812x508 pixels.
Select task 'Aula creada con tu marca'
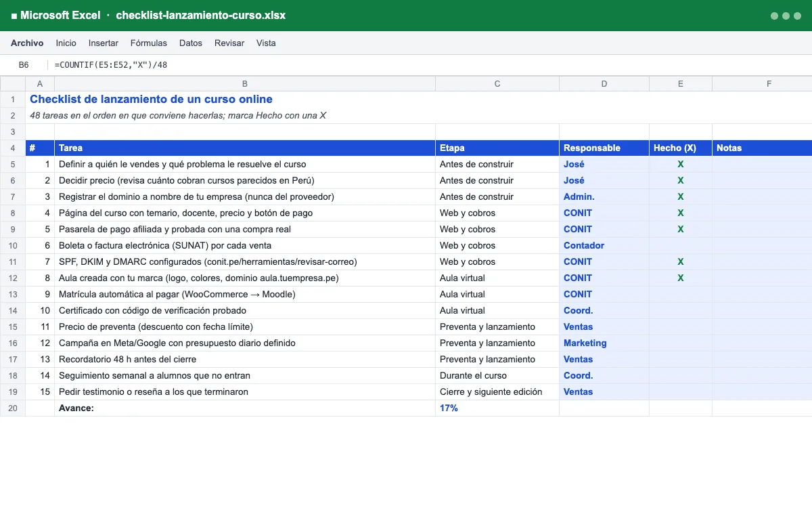245,278
